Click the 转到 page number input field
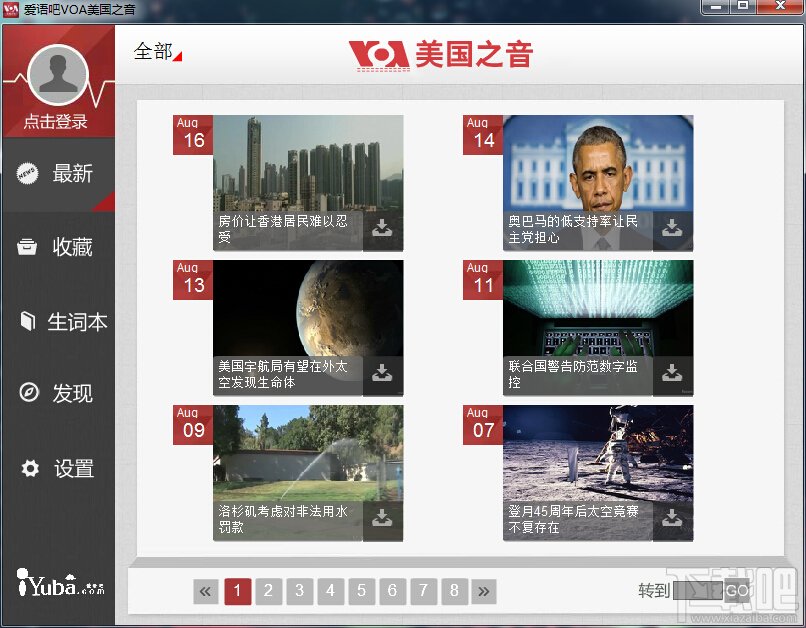The image size is (806, 628). tap(698, 591)
